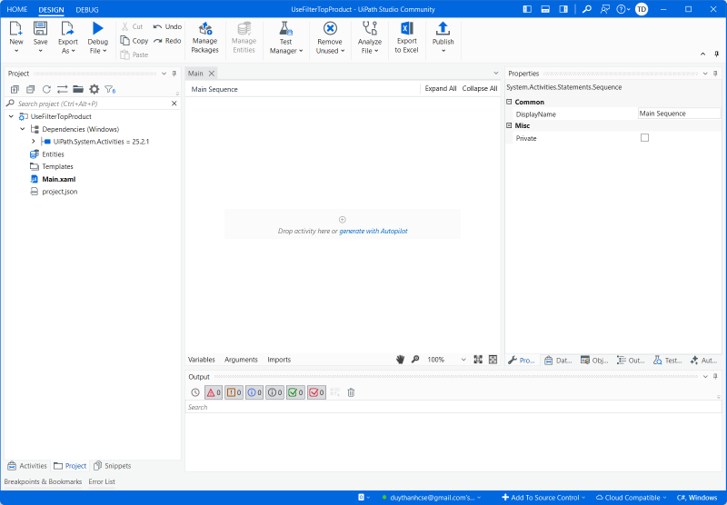Toggle timestamps clock icon in Output
This screenshot has height=505, width=727.
(x=195, y=392)
